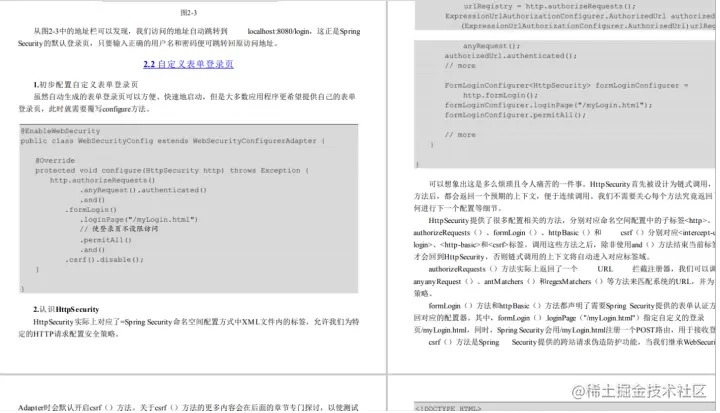Click sentence starting "csrf()方法是Spring"
The image size is (720, 413).
pos(572,342)
